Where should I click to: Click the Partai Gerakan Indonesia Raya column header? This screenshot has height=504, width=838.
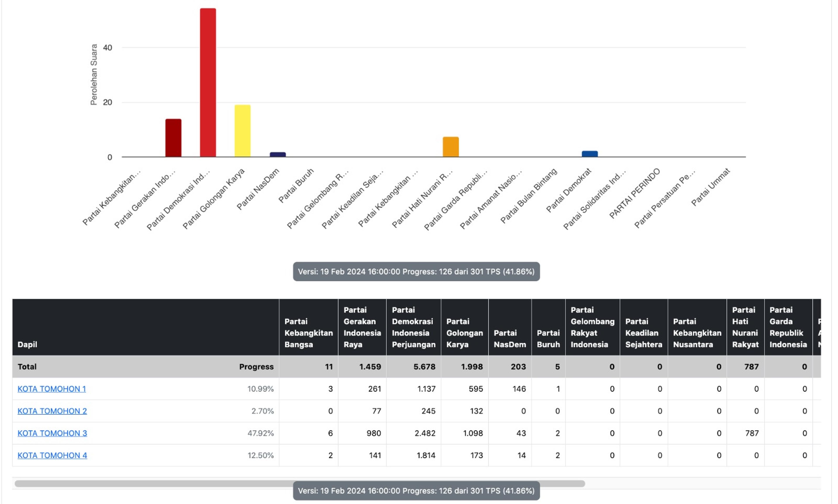362,327
